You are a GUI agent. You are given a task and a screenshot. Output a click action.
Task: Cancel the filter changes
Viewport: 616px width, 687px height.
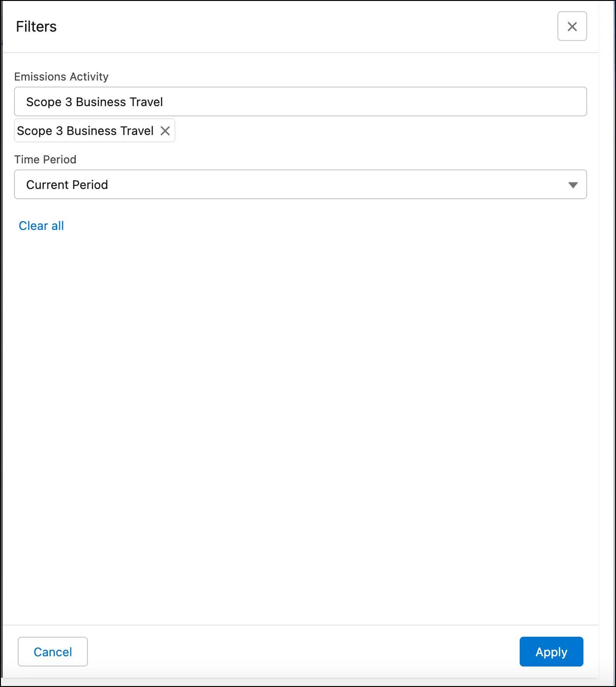(x=53, y=652)
